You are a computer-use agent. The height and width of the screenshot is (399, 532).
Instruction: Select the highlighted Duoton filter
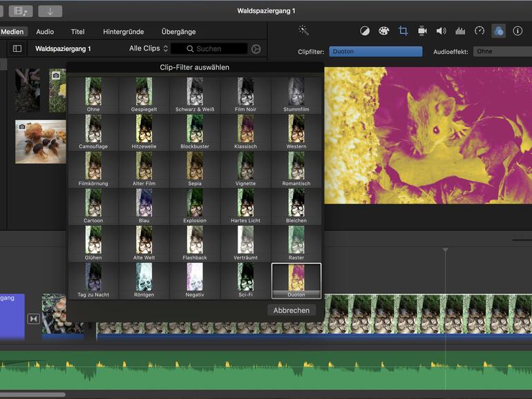click(x=296, y=281)
